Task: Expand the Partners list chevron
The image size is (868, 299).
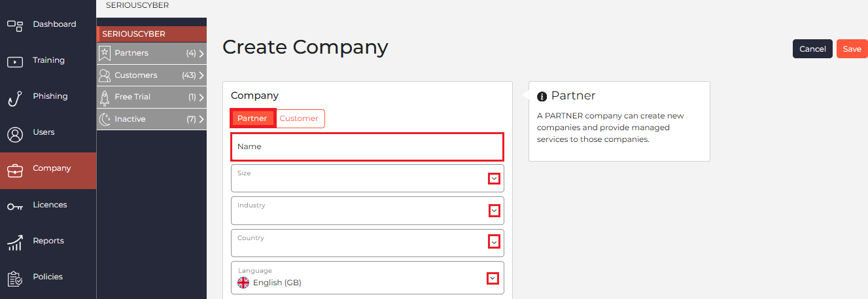Action: [x=201, y=54]
